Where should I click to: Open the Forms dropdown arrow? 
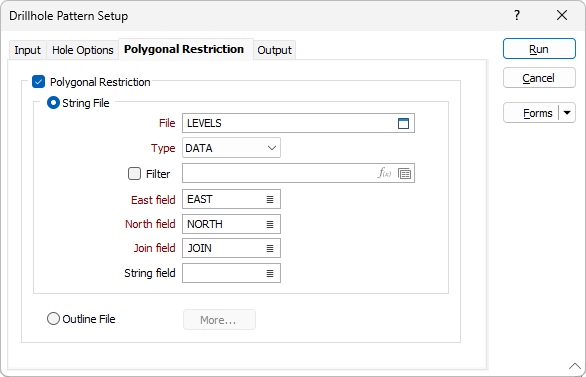[x=567, y=113]
